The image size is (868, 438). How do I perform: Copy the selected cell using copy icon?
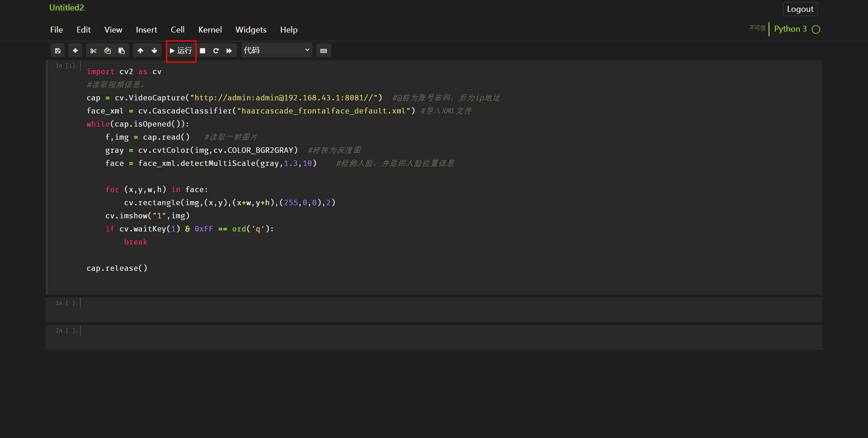click(x=108, y=51)
